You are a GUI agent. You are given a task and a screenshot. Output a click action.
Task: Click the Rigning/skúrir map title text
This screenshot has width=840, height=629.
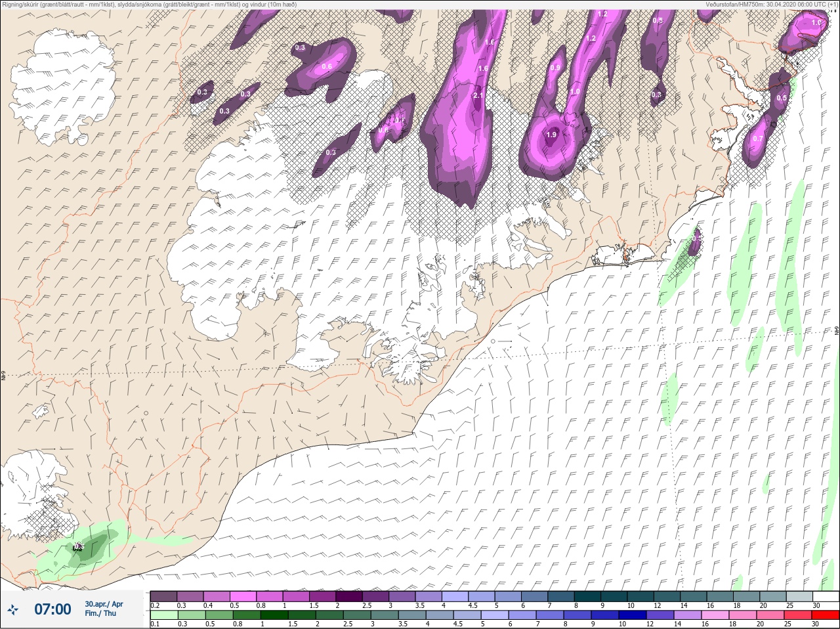(150, 4)
